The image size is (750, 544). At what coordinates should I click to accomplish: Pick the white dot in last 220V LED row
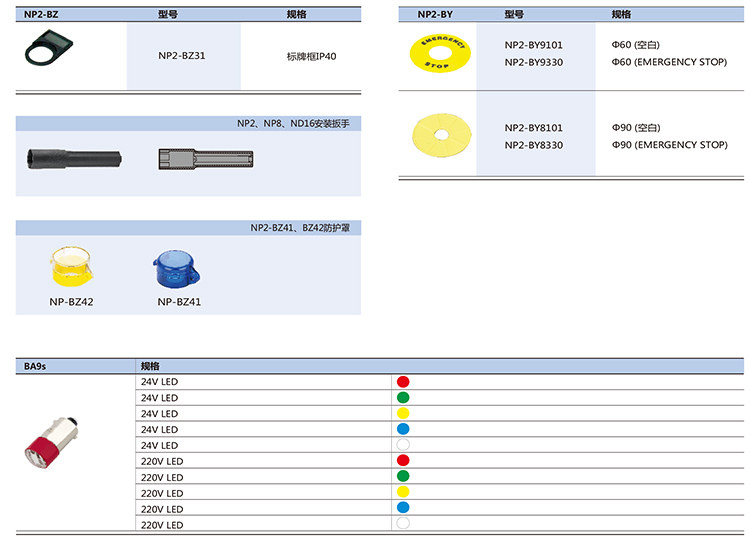[x=403, y=524]
